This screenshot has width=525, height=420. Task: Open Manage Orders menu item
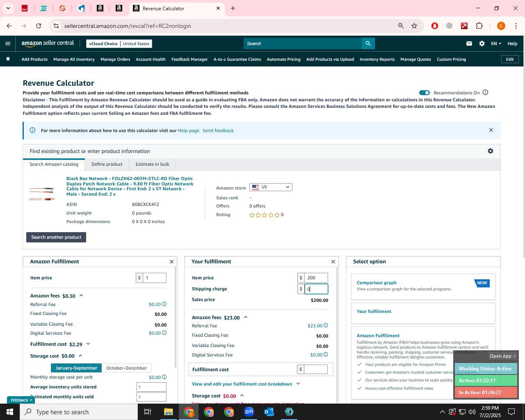point(115,59)
